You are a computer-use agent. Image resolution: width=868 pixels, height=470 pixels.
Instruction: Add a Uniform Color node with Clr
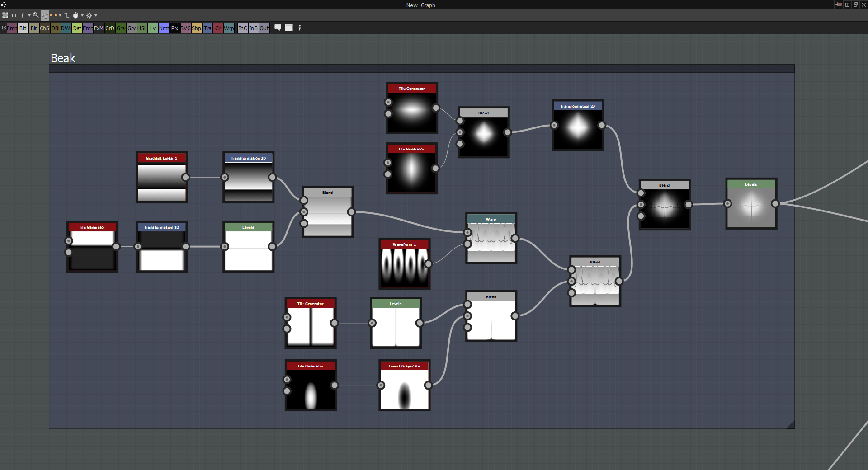click(x=218, y=28)
